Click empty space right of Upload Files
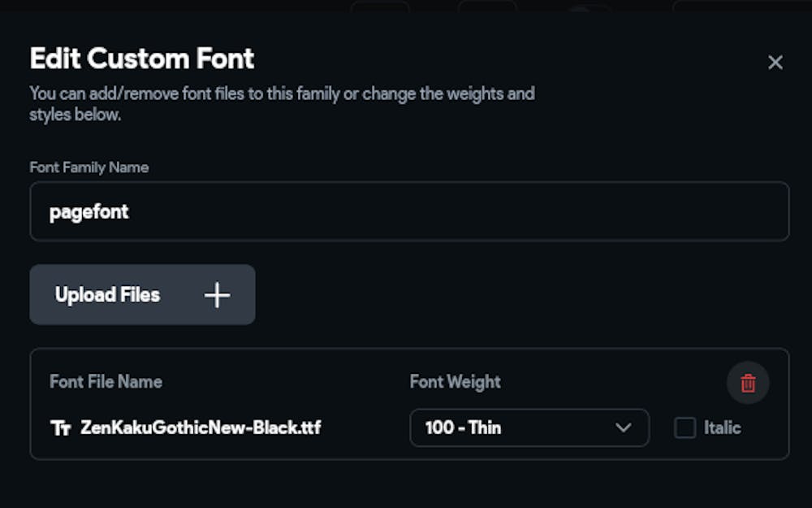 click(x=520, y=295)
